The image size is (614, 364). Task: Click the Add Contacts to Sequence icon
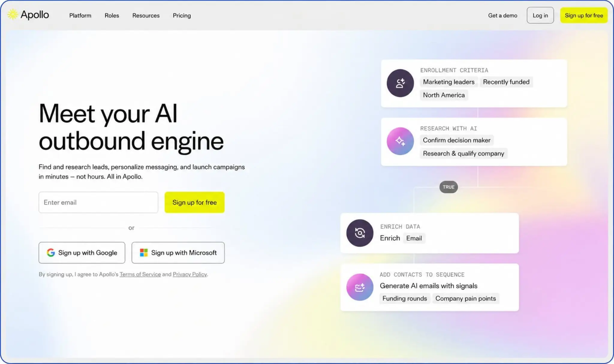click(x=360, y=287)
